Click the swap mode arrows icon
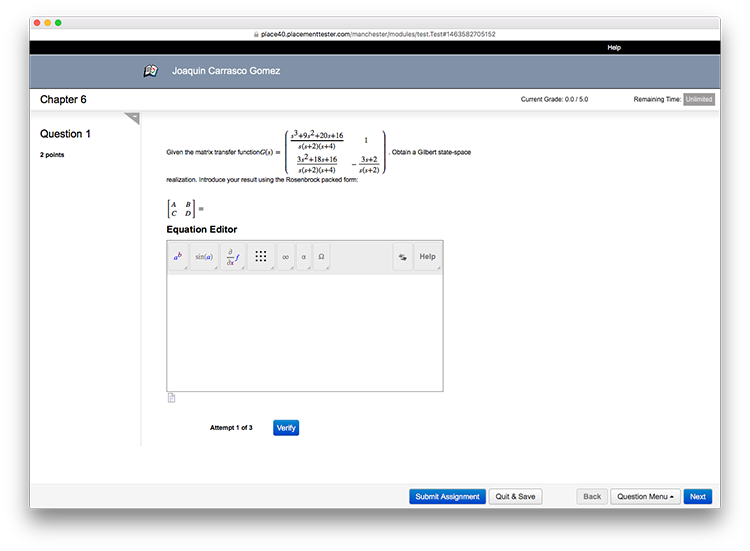 (402, 257)
